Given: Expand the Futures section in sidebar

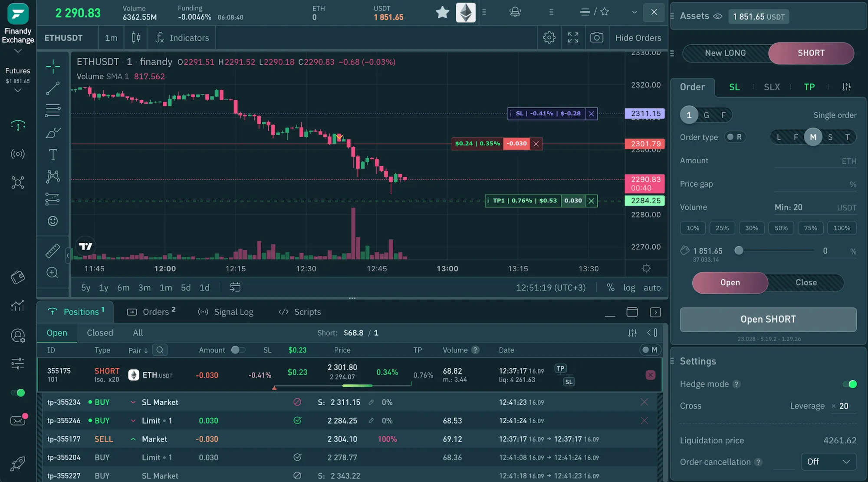Looking at the screenshot, I should click(x=17, y=90).
